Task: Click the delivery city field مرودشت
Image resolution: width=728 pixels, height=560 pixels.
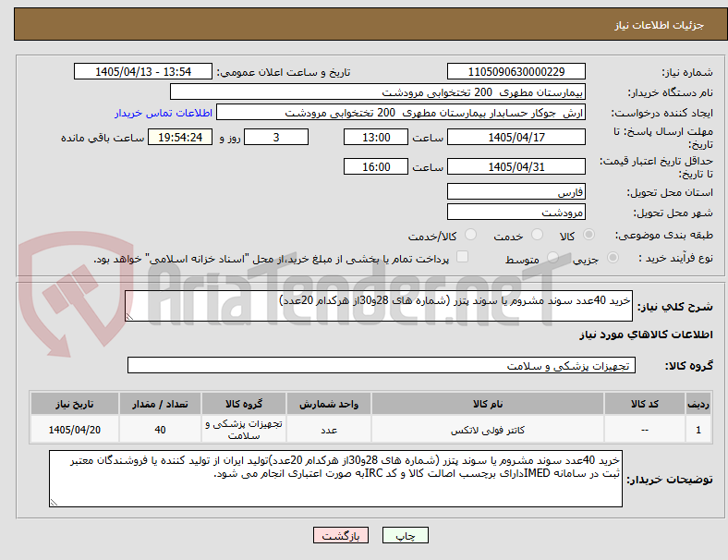Action: pyautogui.click(x=516, y=212)
